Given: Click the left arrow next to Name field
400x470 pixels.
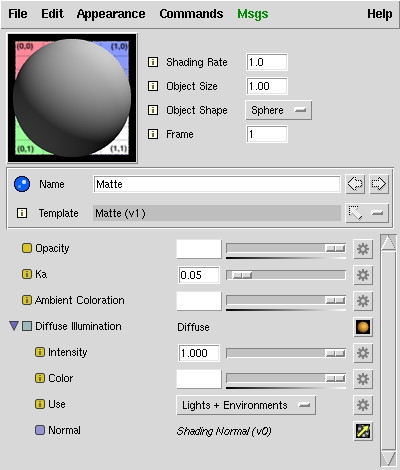Looking at the screenshot, I should pyautogui.click(x=355, y=184).
